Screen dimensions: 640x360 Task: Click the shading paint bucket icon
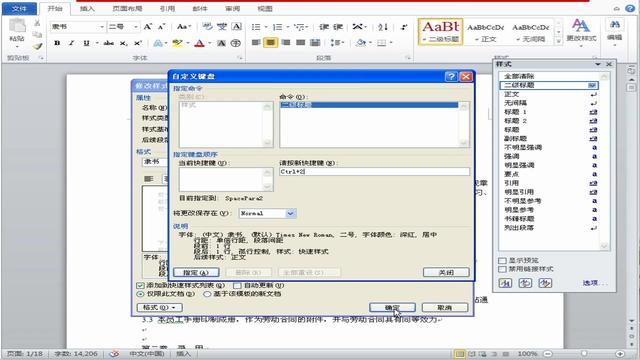[360, 42]
